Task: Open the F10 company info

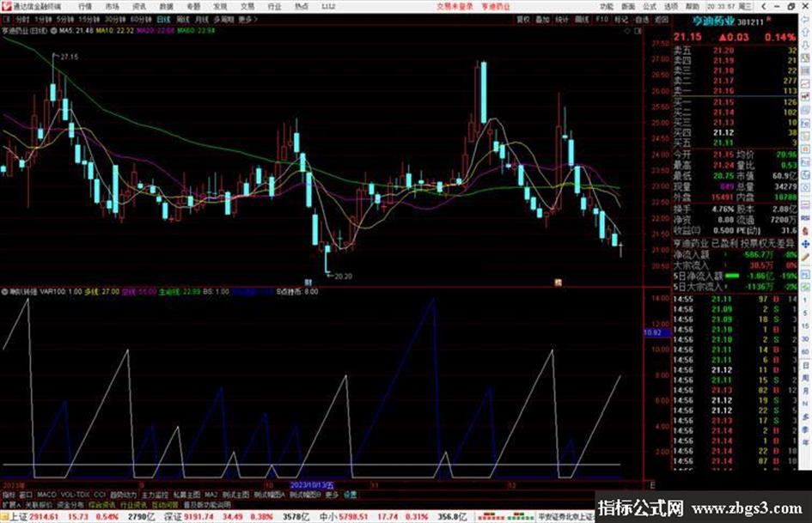Action: [x=601, y=19]
